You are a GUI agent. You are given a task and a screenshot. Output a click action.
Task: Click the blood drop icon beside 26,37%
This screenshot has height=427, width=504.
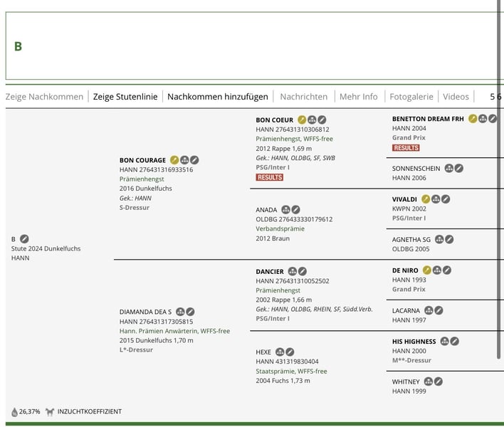pyautogui.click(x=14, y=412)
